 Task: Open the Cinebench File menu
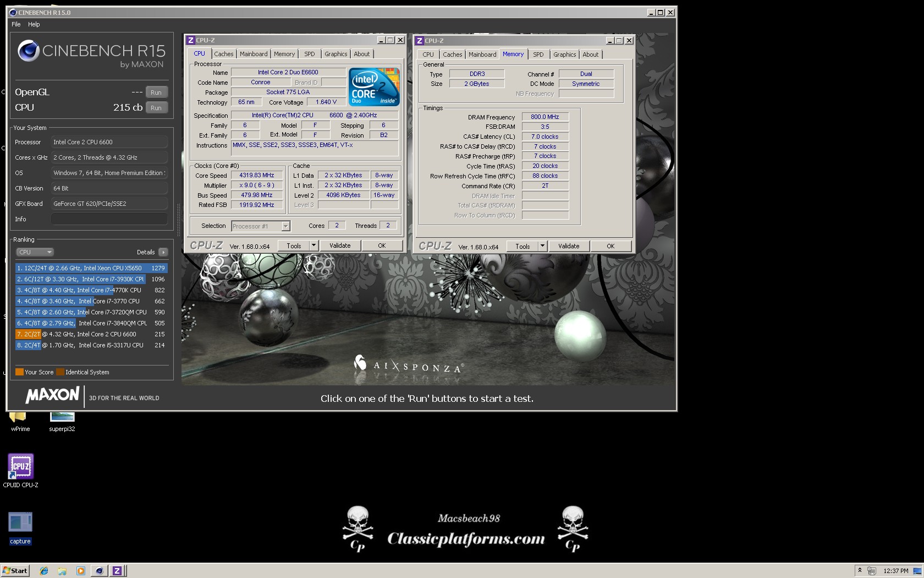point(16,24)
